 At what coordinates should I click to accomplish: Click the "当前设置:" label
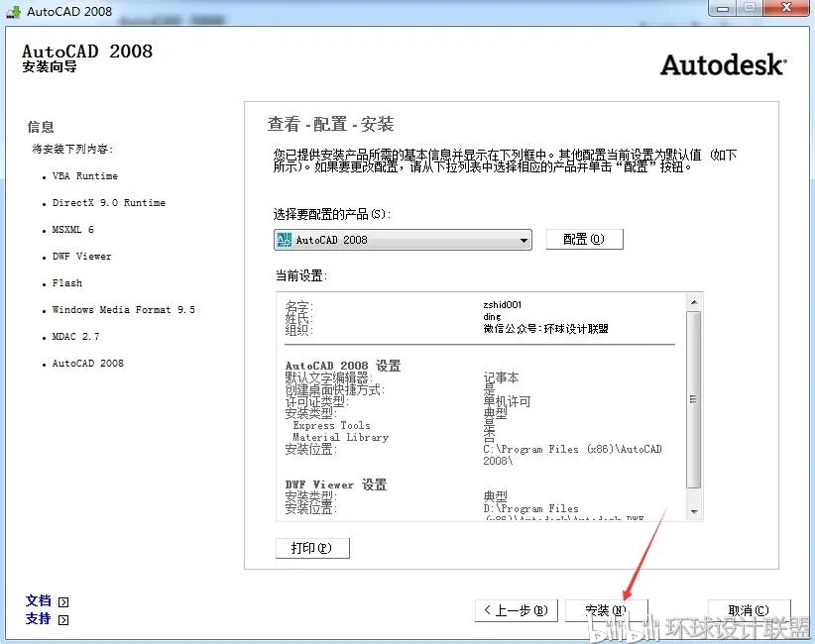click(301, 275)
